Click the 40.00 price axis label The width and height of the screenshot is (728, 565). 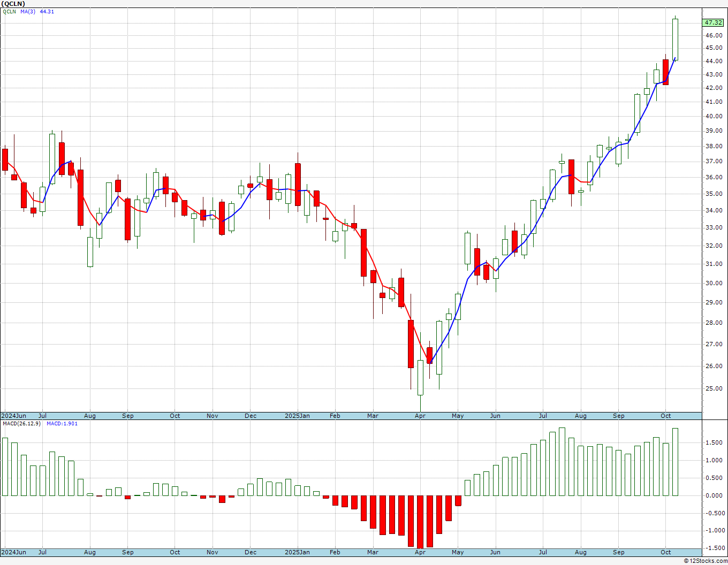(x=713, y=116)
